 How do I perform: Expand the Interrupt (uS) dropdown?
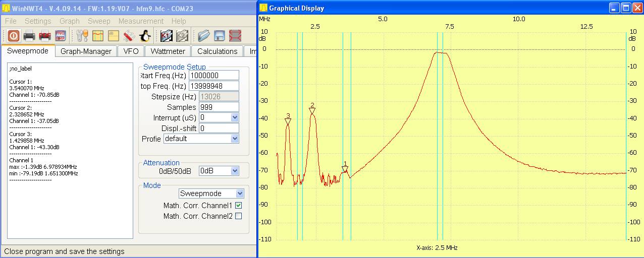tap(234, 117)
